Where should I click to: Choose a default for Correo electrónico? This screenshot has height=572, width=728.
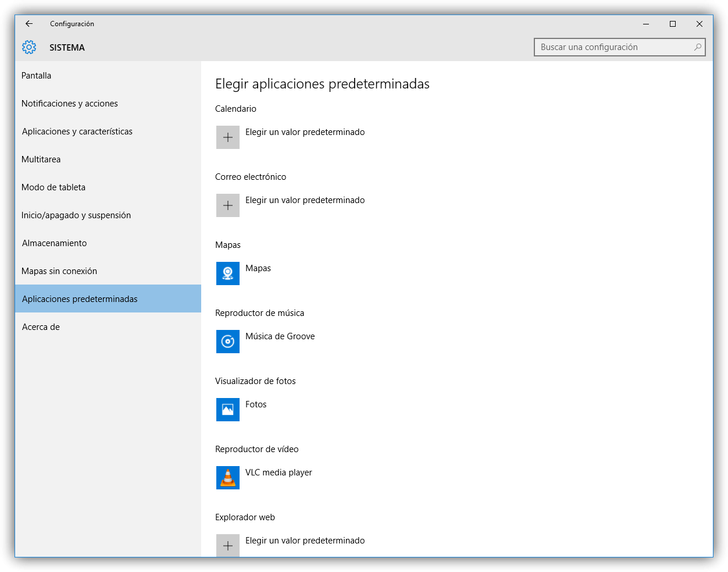[x=305, y=200]
